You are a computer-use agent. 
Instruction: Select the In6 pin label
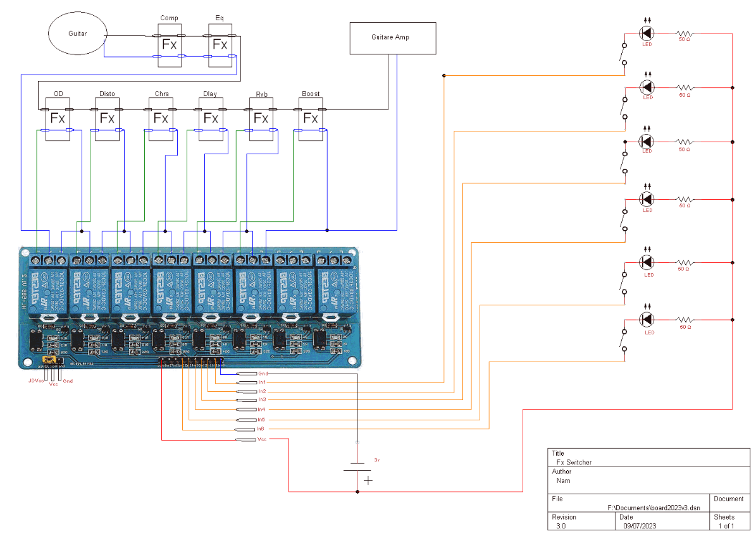pos(260,429)
